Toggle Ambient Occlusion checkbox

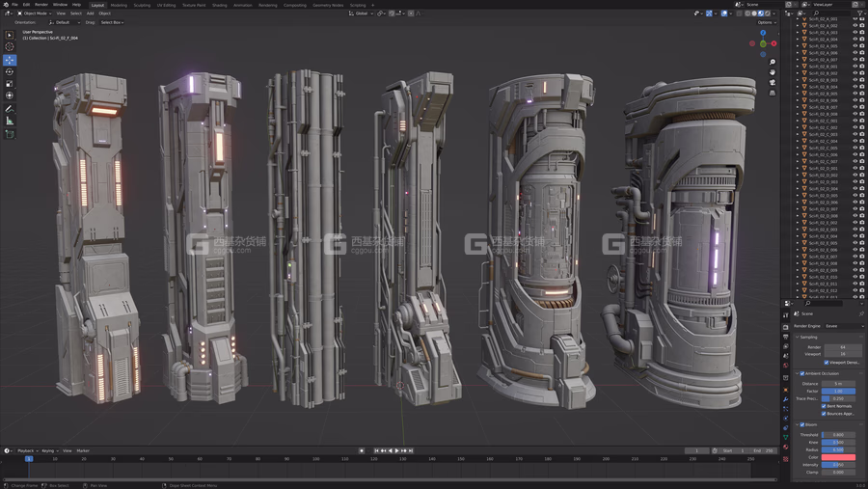coord(802,373)
